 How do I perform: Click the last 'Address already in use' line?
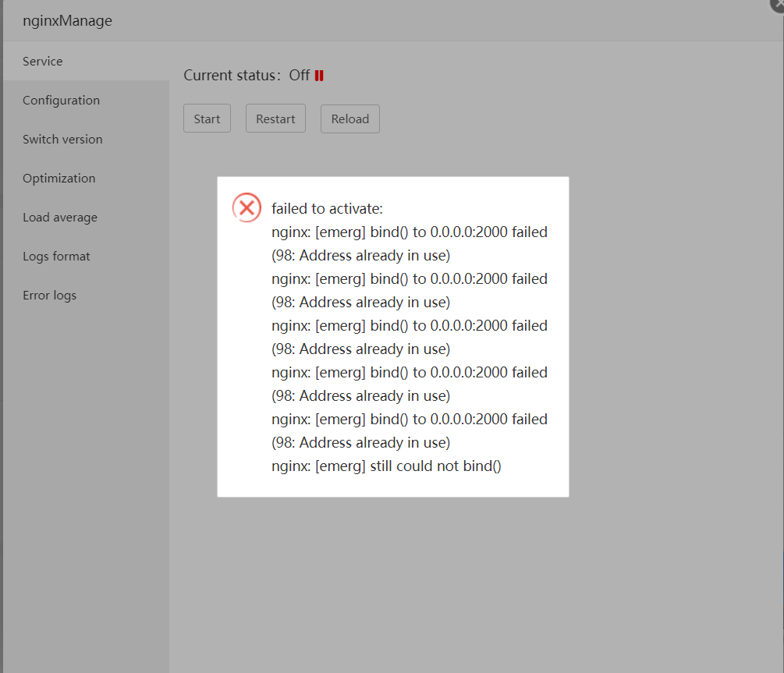tap(360, 442)
